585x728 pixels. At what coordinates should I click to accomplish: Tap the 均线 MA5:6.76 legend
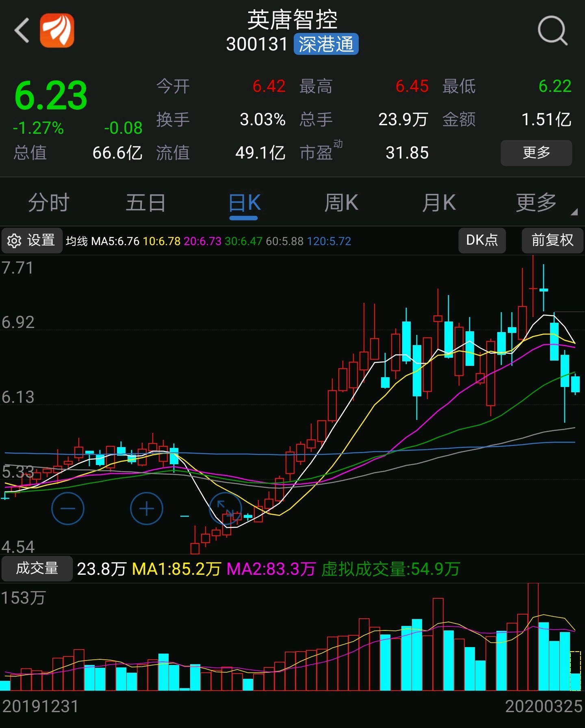point(102,241)
